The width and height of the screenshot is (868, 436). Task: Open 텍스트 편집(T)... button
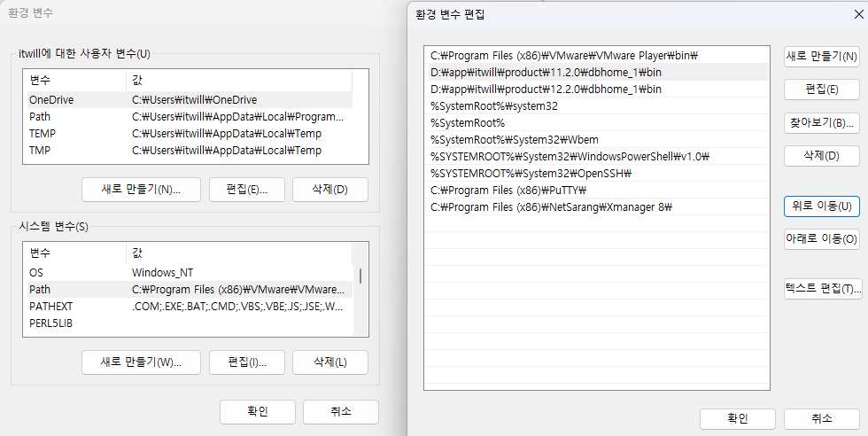pyautogui.click(x=823, y=289)
